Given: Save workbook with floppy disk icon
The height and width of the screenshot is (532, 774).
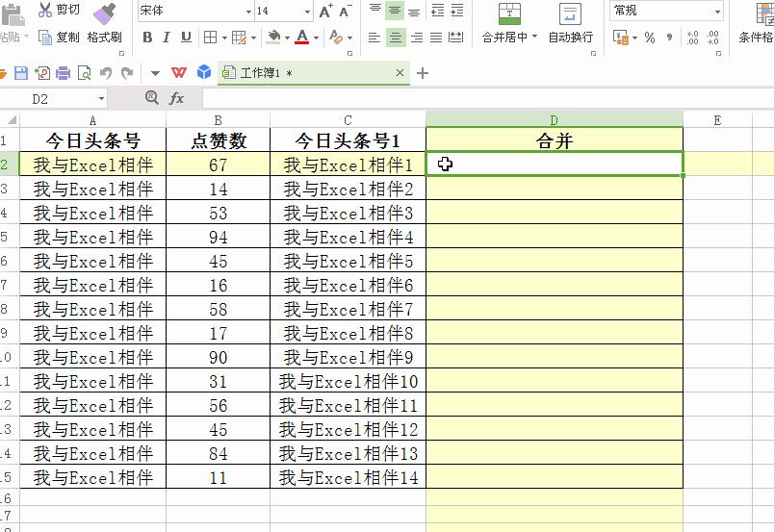Looking at the screenshot, I should pos(21,73).
